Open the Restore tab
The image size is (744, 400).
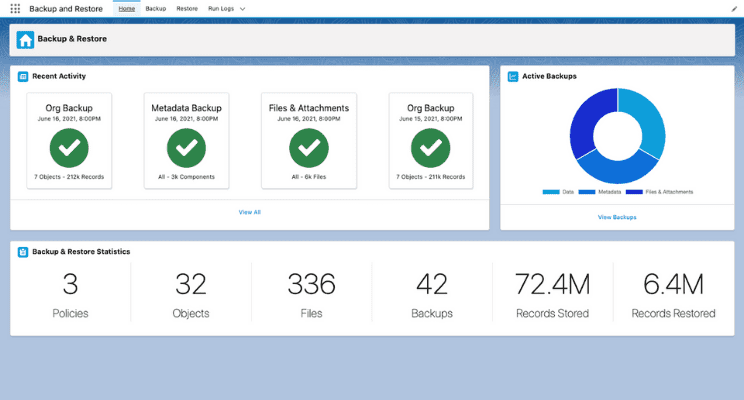(186, 8)
